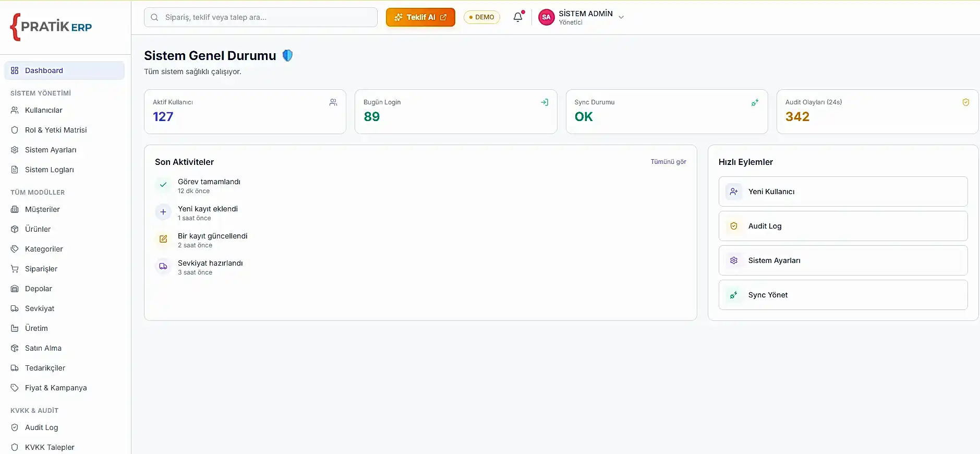980x454 pixels.
Task: Open KVKK Talepler page
Action: 64,447
